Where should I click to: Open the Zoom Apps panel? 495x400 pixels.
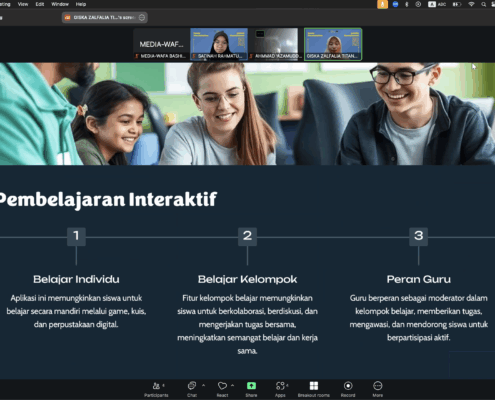[280, 389]
